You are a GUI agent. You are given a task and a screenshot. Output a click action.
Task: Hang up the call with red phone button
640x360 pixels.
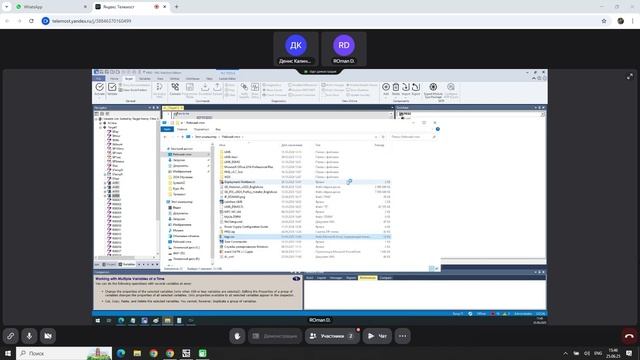[629, 336]
